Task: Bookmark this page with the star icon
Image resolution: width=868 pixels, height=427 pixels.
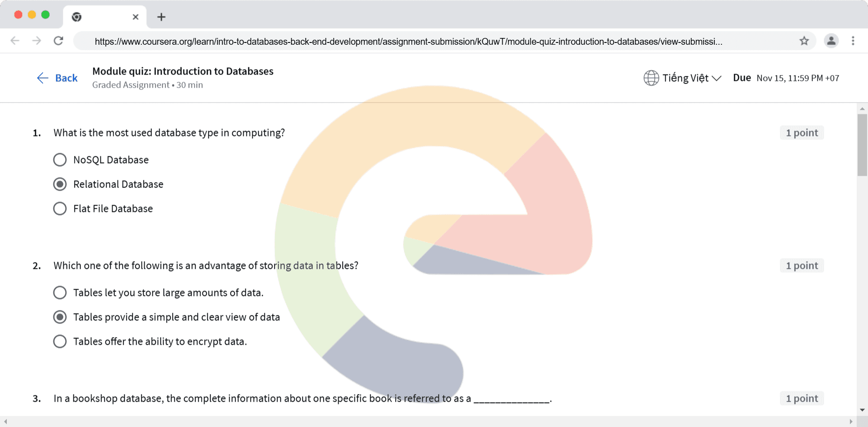Action: 804,41
